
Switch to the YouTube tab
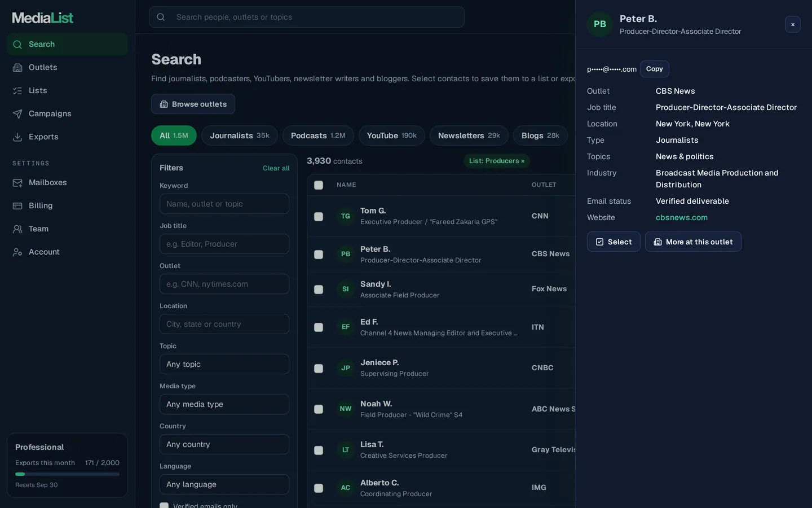click(x=392, y=135)
